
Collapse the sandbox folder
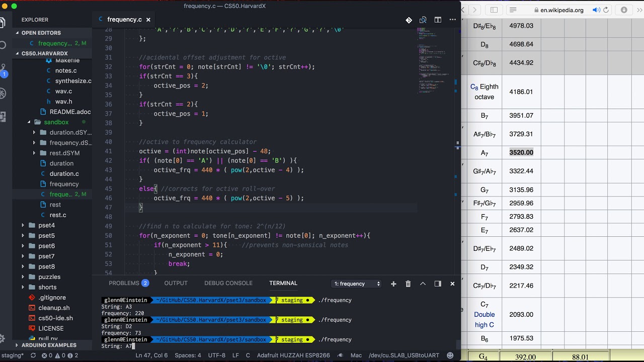point(56,122)
